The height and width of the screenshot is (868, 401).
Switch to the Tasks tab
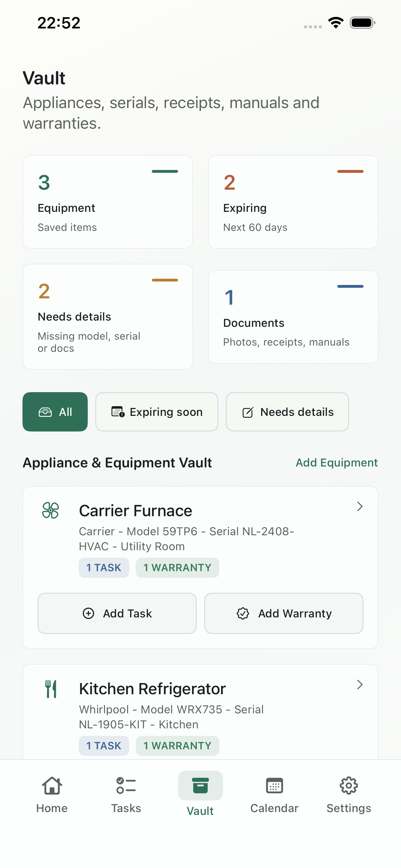click(x=126, y=795)
